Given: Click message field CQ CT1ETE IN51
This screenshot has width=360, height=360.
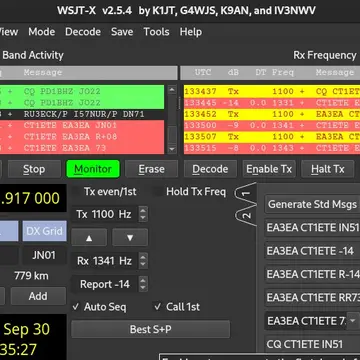Looking at the screenshot, I should pyautogui.click(x=312, y=344).
